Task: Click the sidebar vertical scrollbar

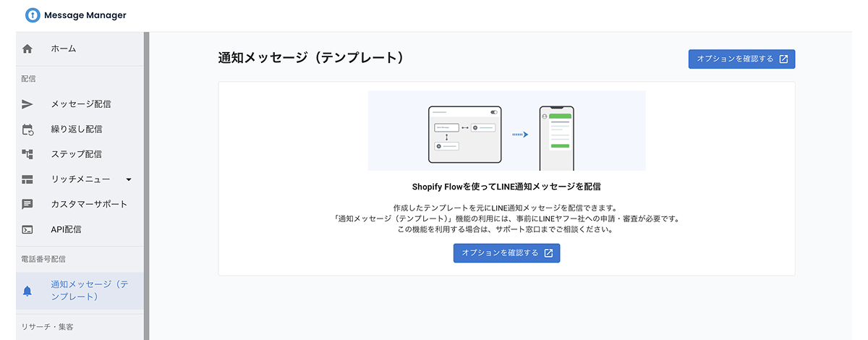Action: 146,186
